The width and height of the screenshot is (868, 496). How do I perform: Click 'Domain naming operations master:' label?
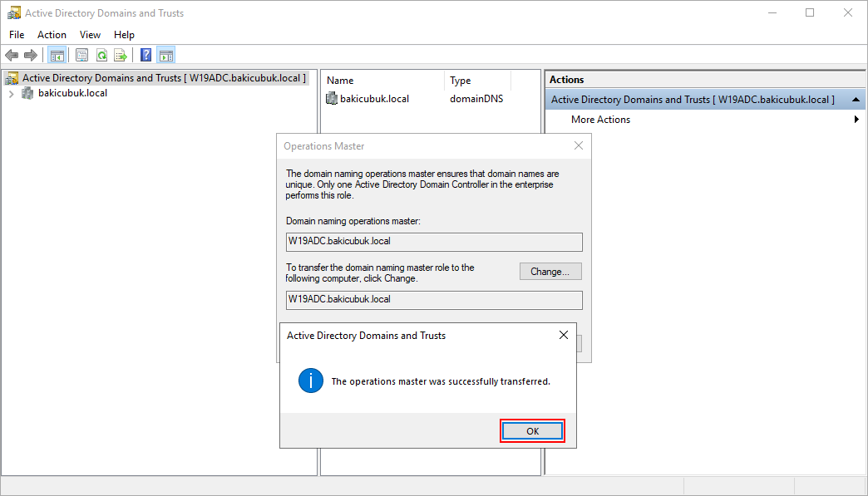pos(353,221)
